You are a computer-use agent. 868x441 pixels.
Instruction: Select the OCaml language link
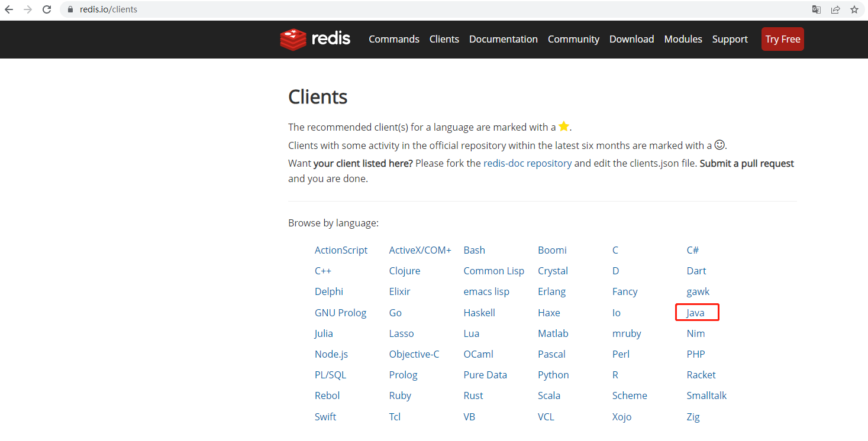coord(479,354)
